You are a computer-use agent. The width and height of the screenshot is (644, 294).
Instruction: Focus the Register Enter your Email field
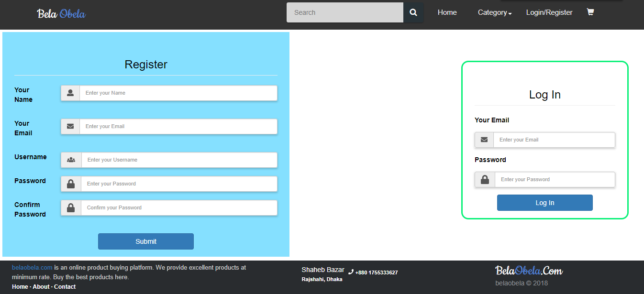coord(178,126)
